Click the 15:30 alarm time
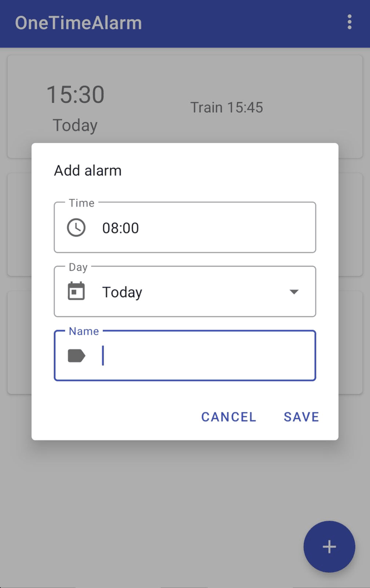This screenshot has width=370, height=588. coord(75,95)
